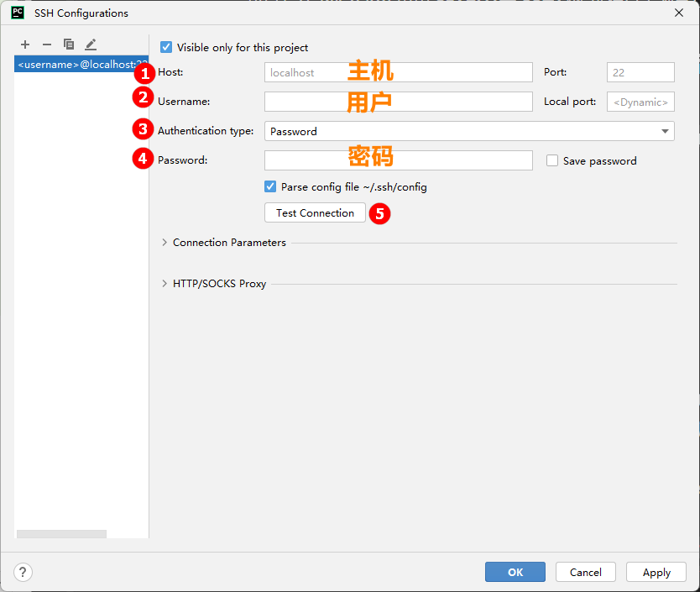Viewport: 700px width, 592px height.
Task: Click the horizontal scrollbar under configuration list
Action: 61,534
